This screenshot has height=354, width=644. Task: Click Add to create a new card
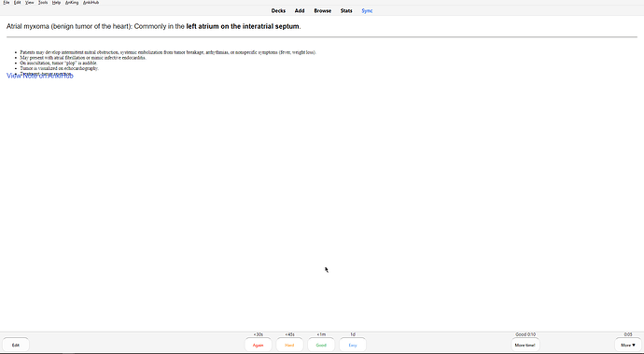[x=300, y=10]
